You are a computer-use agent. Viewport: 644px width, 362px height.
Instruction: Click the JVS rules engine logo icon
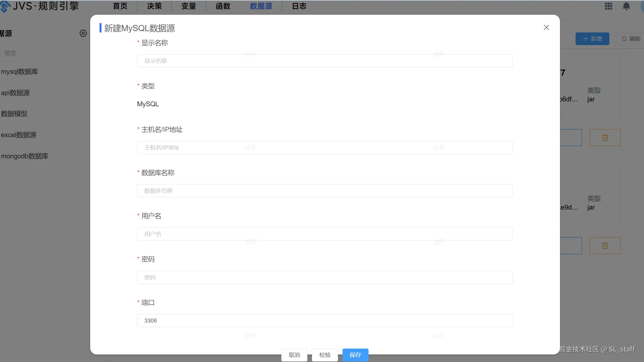pyautogui.click(x=5, y=6)
